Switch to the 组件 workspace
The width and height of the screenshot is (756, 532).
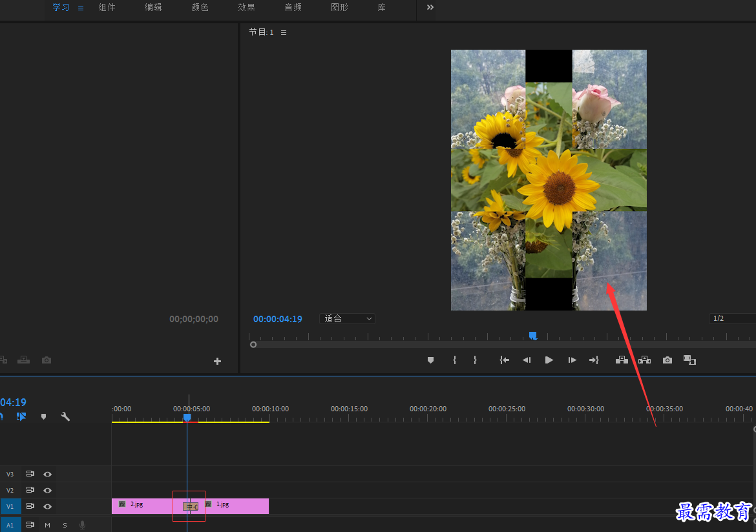click(x=107, y=7)
